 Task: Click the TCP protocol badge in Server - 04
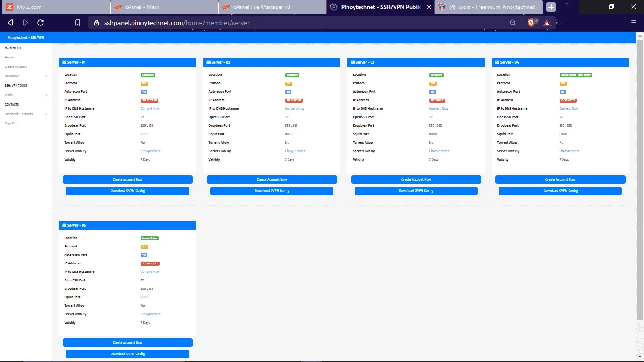(x=563, y=83)
